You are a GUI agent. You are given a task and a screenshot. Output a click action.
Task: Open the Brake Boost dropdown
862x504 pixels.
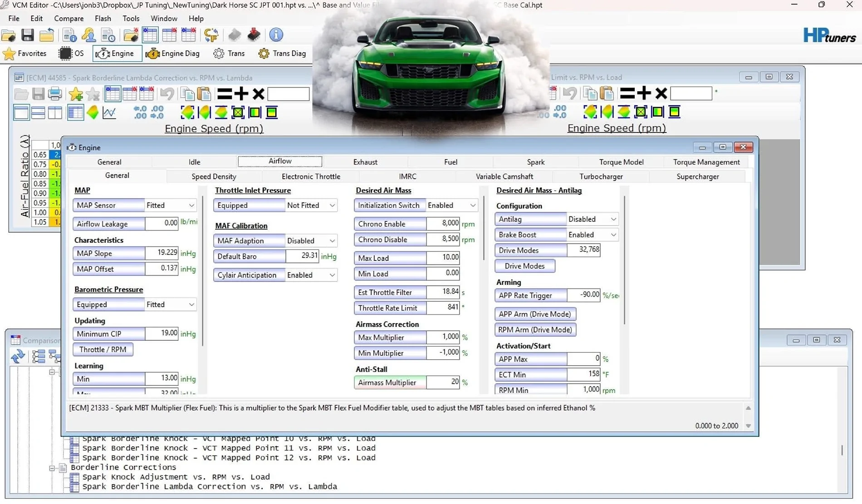pos(593,235)
